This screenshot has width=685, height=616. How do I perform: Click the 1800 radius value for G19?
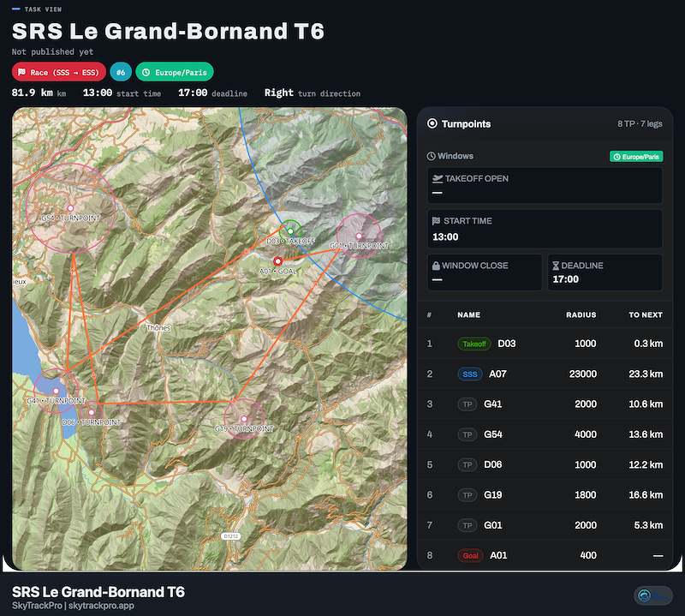[586, 494]
